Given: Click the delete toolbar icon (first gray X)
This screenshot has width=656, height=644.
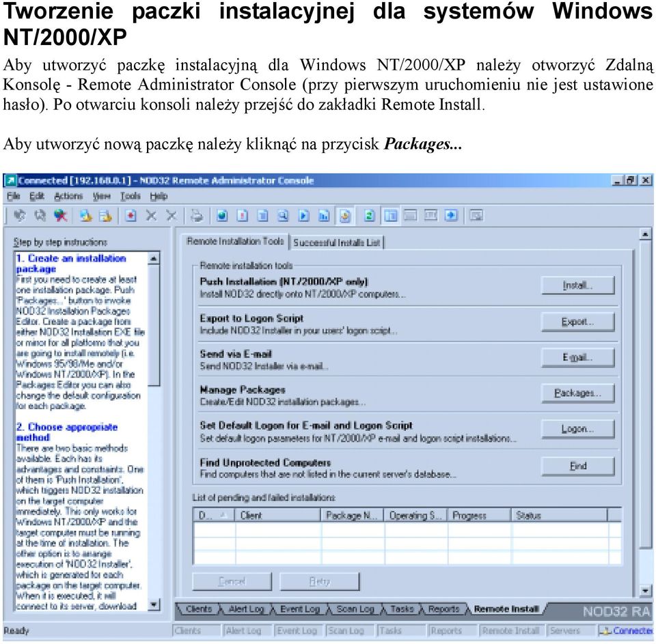Looking at the screenshot, I should [151, 216].
